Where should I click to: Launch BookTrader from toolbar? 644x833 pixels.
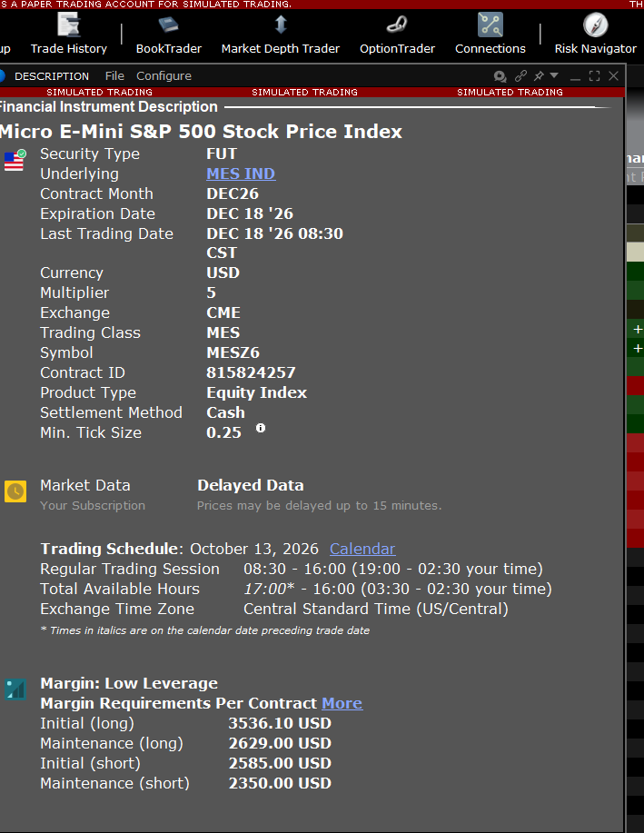coord(168,35)
